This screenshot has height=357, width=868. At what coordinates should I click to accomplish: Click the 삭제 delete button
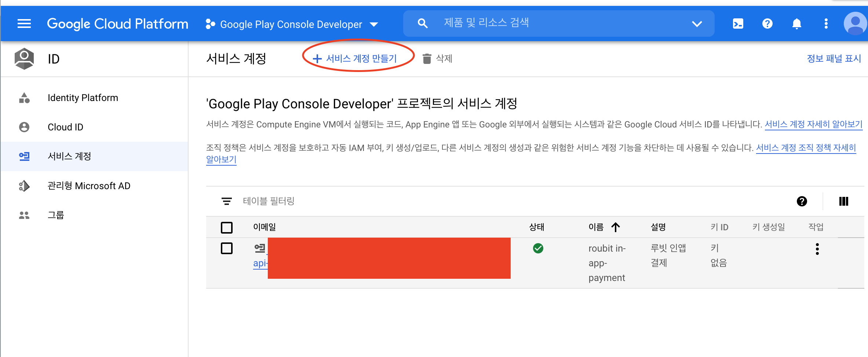click(x=437, y=58)
